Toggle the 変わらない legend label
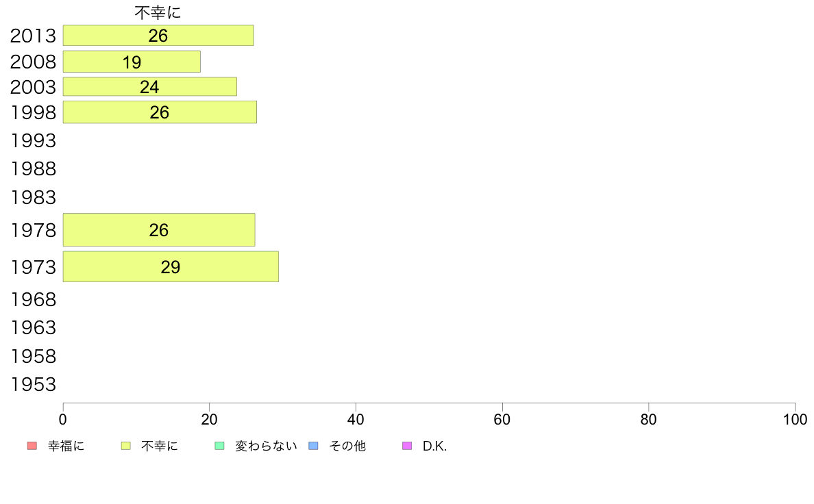 click(x=266, y=446)
